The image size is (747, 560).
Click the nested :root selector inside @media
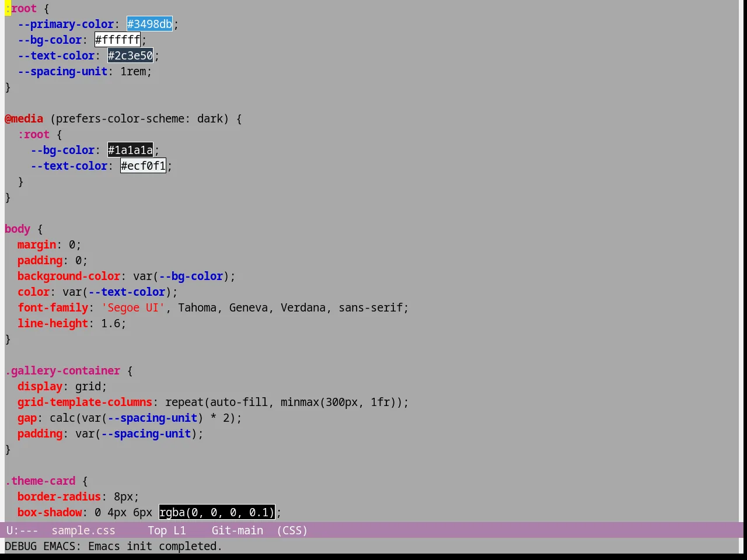coord(33,134)
